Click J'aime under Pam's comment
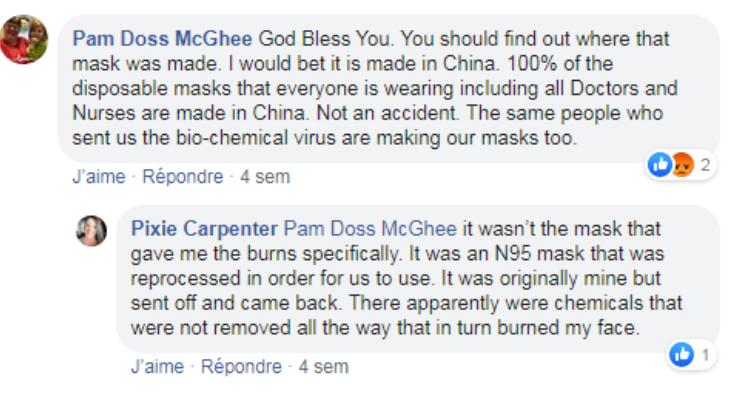742x396 pixels. tap(99, 177)
